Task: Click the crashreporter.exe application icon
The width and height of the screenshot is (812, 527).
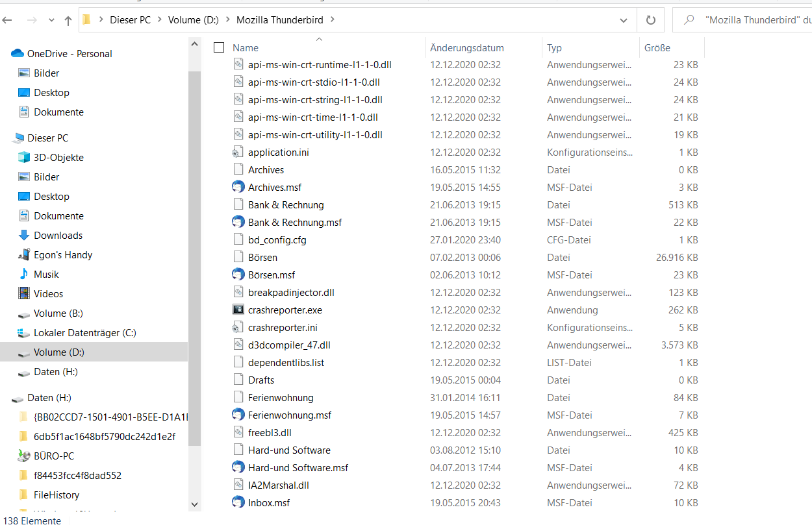Action: 238,310
